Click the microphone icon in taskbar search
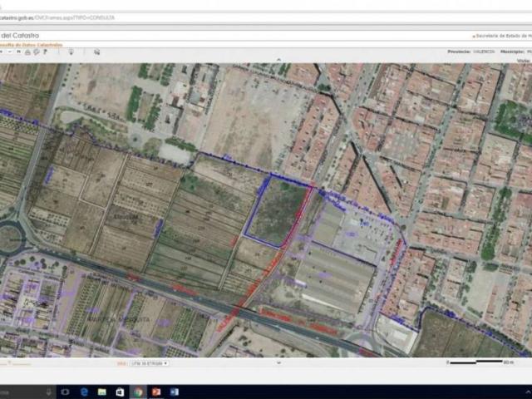This screenshot has height=399, width=532. [x=49, y=392]
